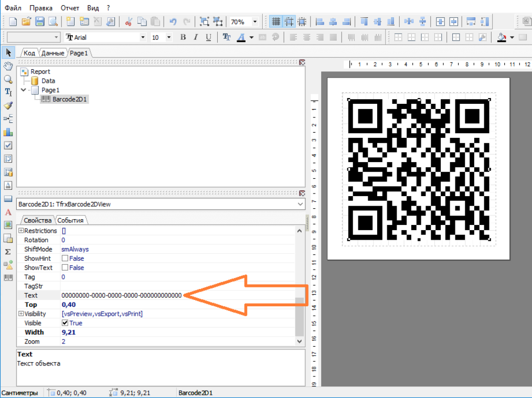The height and width of the screenshot is (398, 532).
Task: Insert a chart object from the toolbox
Action: pos(8,132)
